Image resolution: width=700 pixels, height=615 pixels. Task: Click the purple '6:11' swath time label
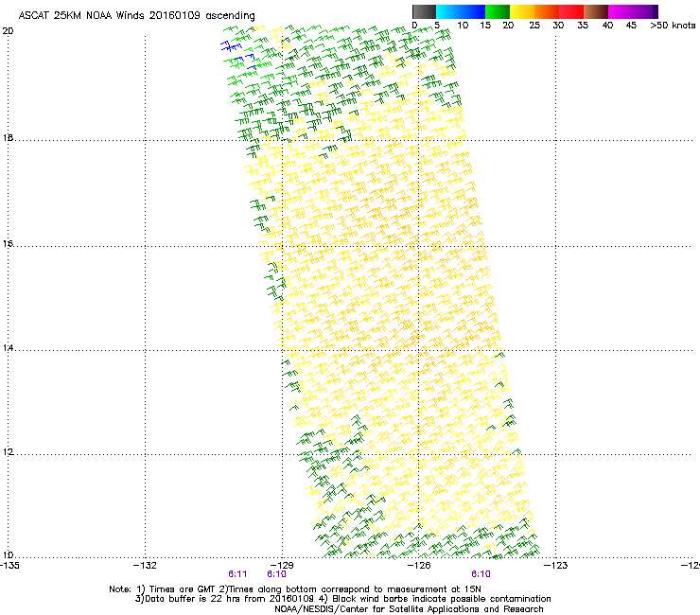pyautogui.click(x=237, y=574)
